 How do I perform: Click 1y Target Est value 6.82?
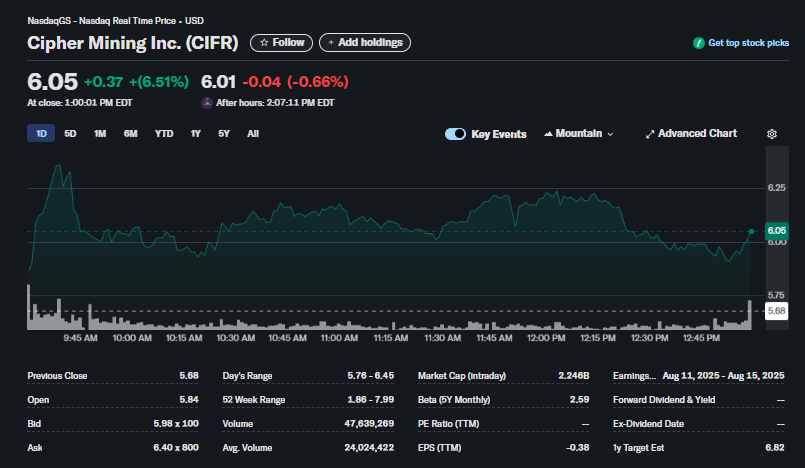click(775, 447)
